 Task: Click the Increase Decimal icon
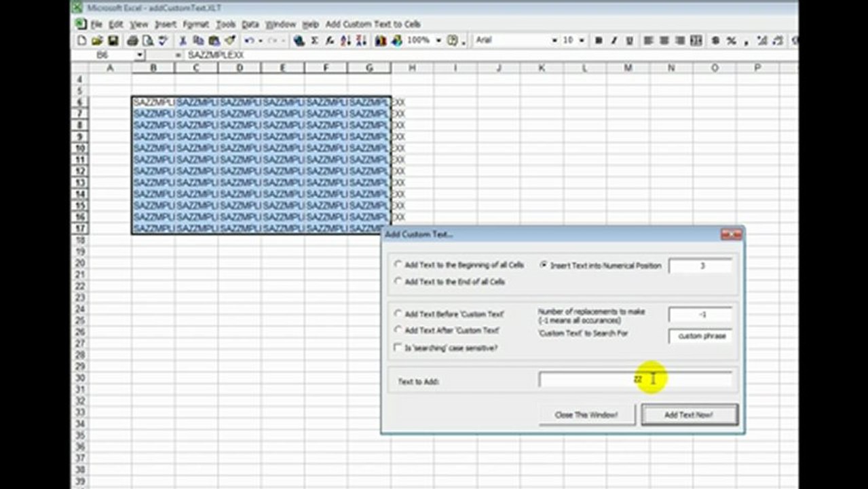click(x=763, y=41)
